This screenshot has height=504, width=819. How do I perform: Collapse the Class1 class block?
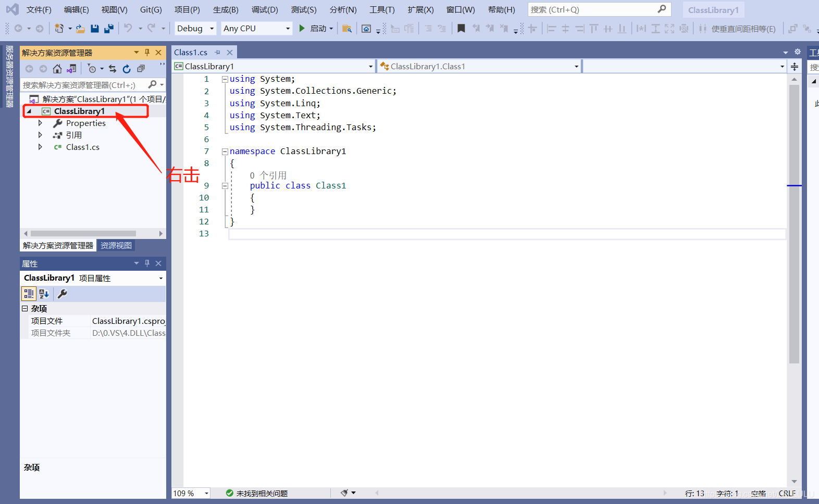225,186
